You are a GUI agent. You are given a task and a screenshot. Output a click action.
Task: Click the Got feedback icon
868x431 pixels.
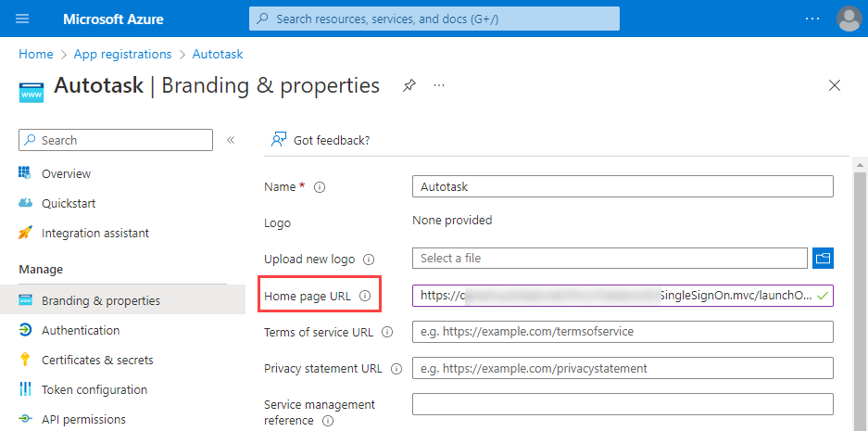tap(279, 140)
